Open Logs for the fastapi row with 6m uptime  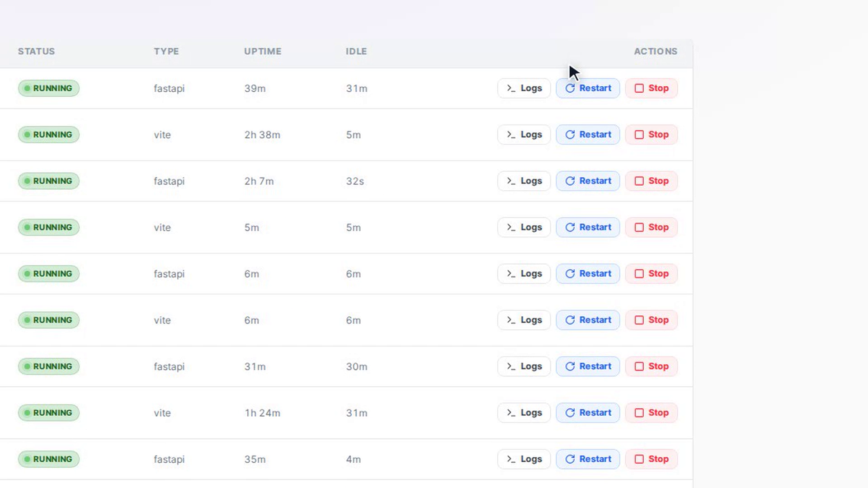(524, 274)
